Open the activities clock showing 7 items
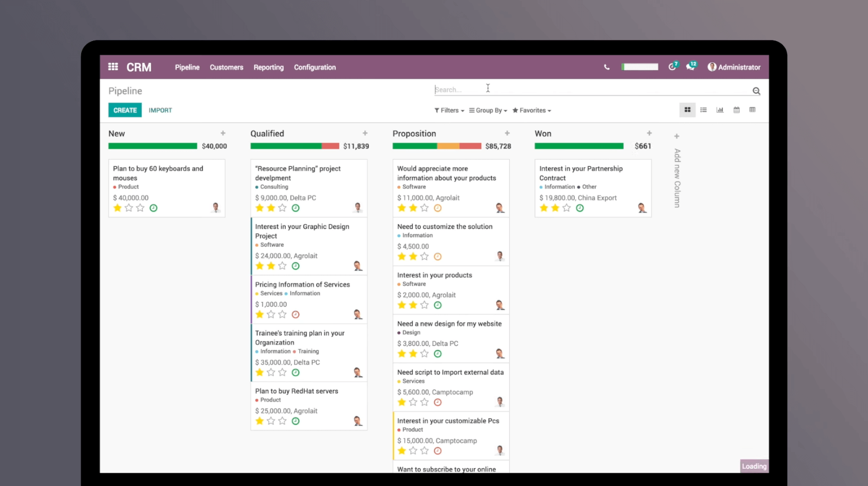Image resolution: width=868 pixels, height=486 pixels. pos(672,66)
